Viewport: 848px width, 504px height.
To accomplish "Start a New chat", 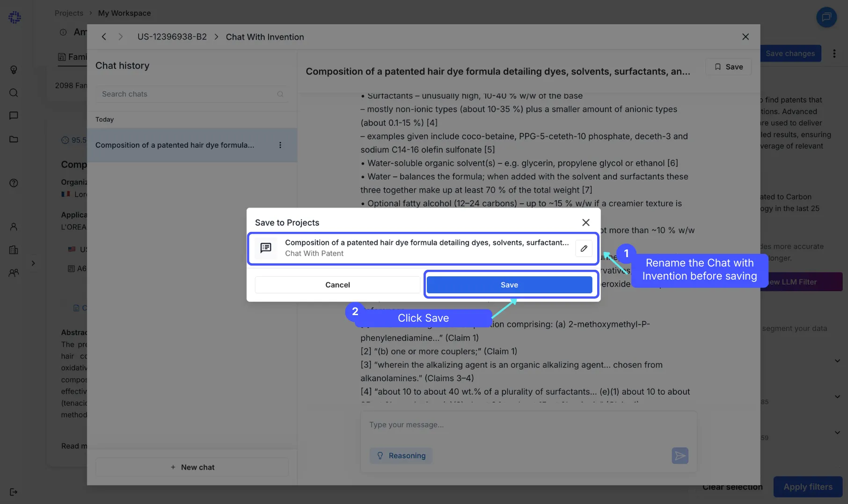I will tap(192, 467).
